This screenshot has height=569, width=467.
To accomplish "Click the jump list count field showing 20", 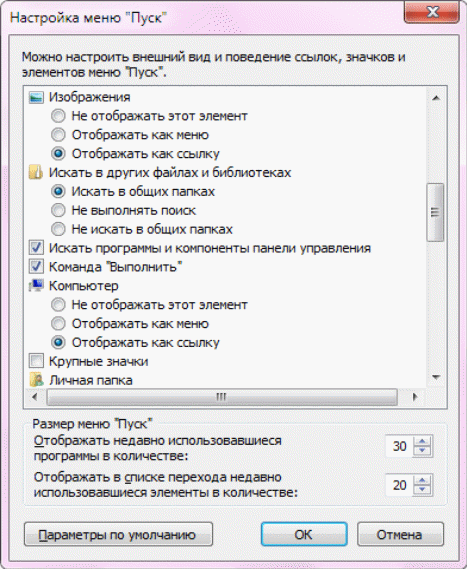I will pyautogui.click(x=400, y=485).
